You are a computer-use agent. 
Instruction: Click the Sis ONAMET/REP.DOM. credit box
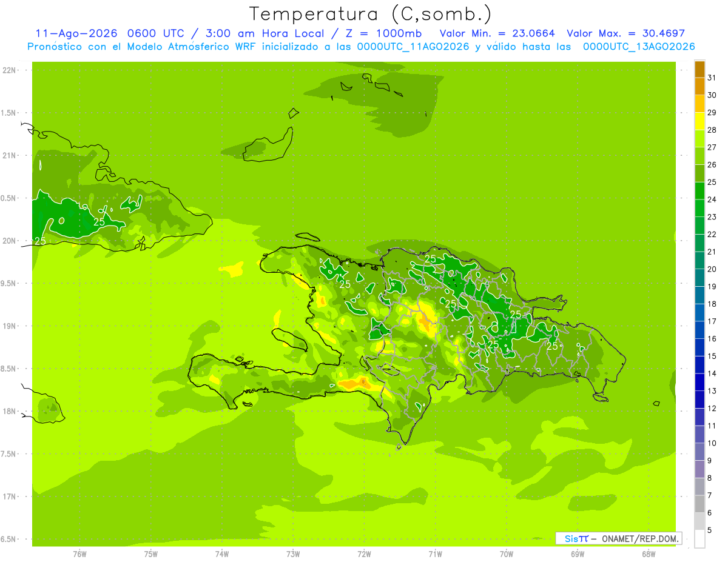pos(618,538)
